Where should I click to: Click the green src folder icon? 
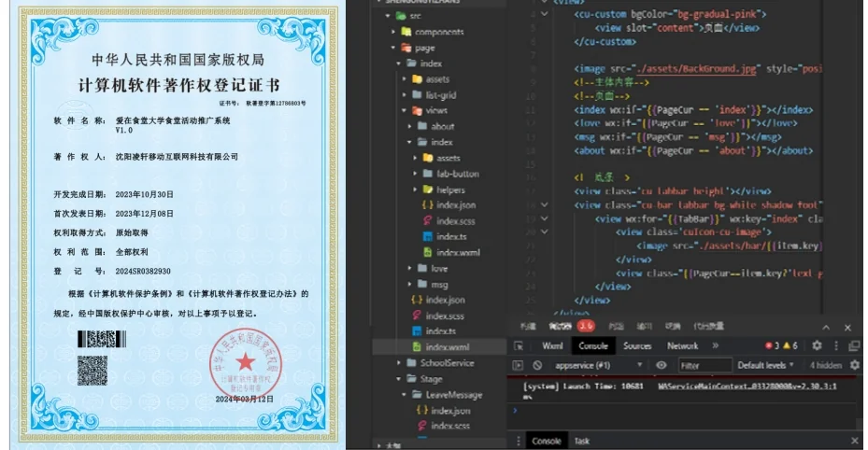tap(401, 16)
